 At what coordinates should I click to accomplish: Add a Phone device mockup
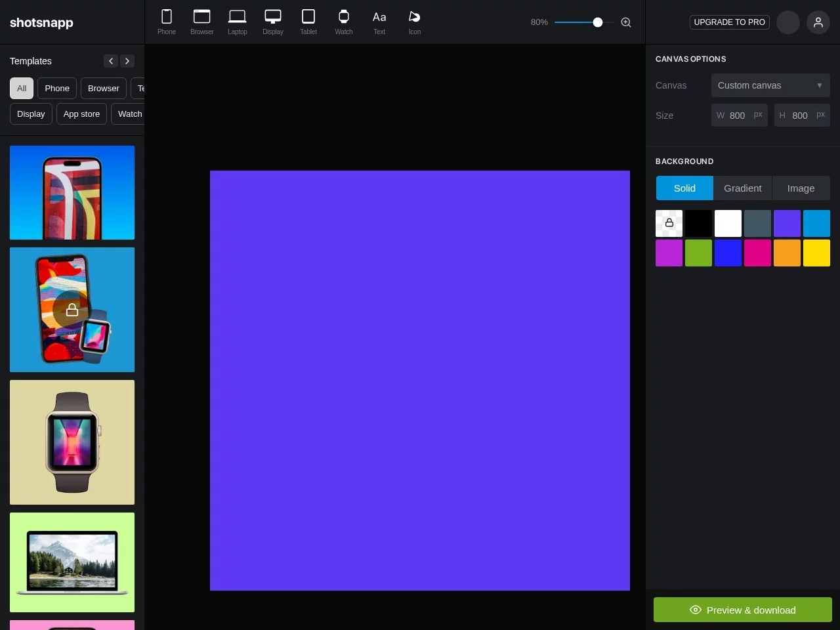point(167,22)
